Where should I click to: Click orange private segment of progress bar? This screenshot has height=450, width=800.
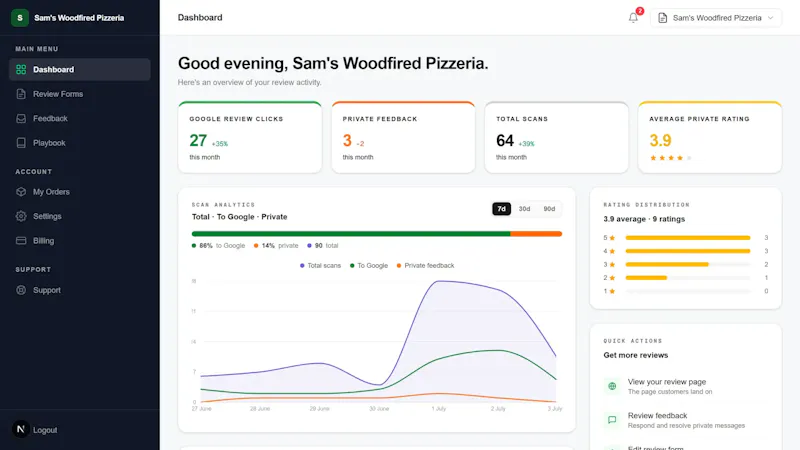click(536, 234)
